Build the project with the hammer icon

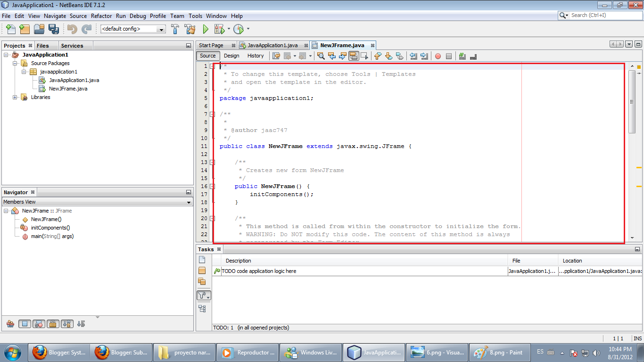coord(175,29)
